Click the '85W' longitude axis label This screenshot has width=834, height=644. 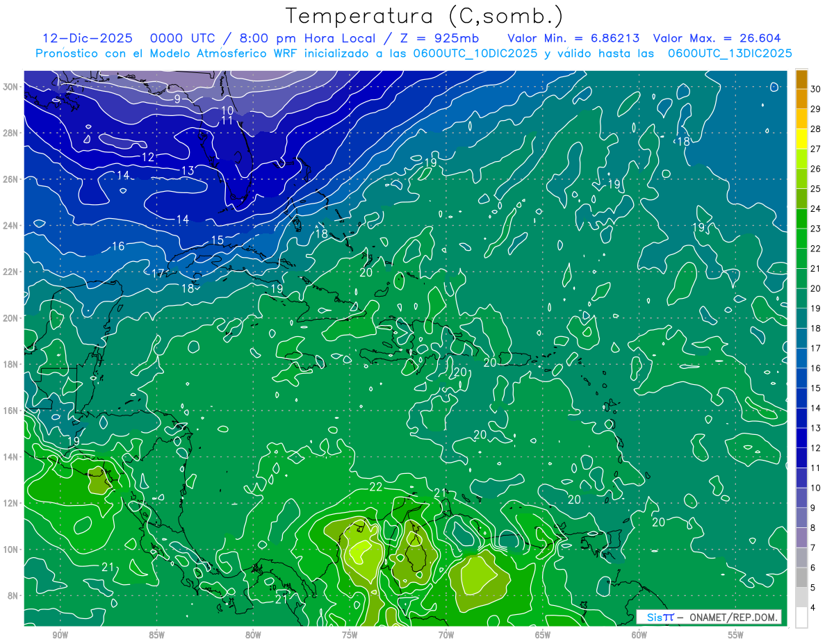156,635
